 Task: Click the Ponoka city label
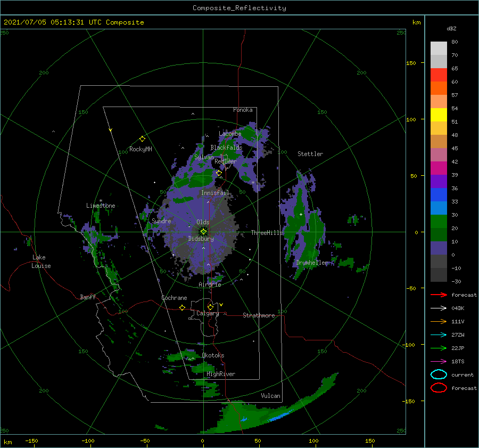click(243, 110)
